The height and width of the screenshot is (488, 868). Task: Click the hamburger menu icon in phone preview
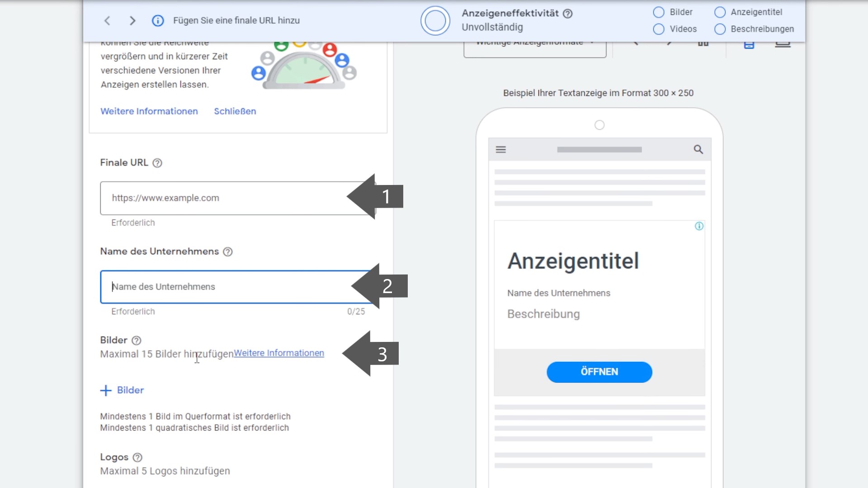(500, 150)
